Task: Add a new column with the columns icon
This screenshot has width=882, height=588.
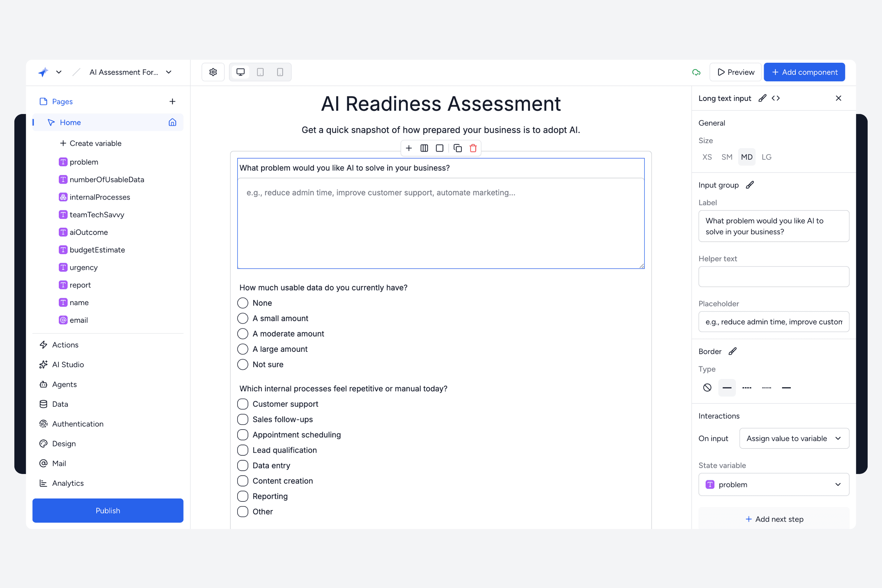Action: tap(424, 148)
